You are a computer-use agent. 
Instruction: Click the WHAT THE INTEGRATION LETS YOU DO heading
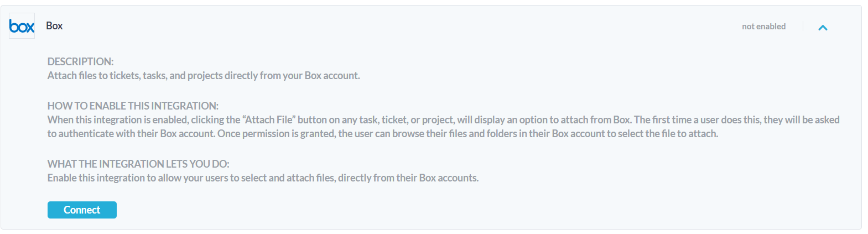pos(138,164)
